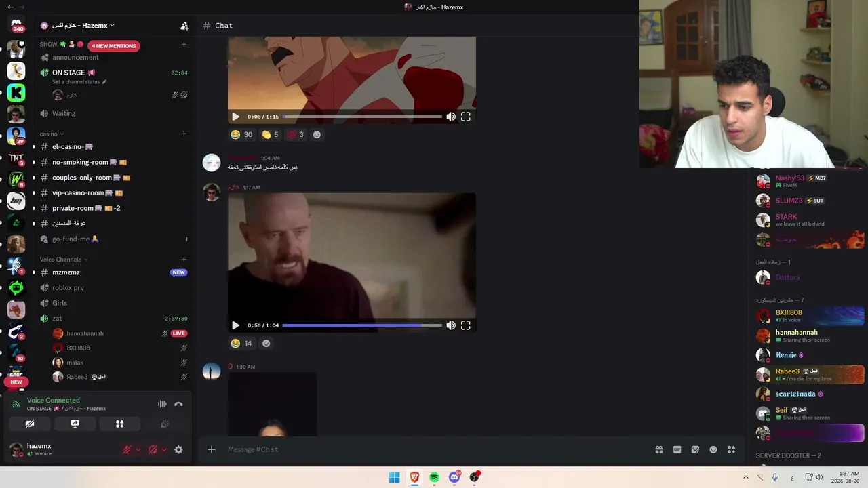
Task: Toggle the red reaction with count 3
Action: click(x=296, y=134)
